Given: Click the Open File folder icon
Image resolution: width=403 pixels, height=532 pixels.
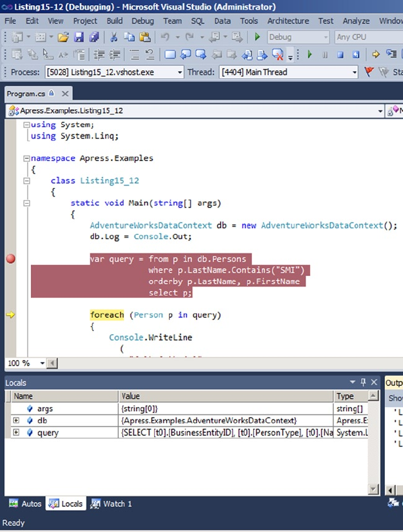Looking at the screenshot, I should click(x=63, y=37).
